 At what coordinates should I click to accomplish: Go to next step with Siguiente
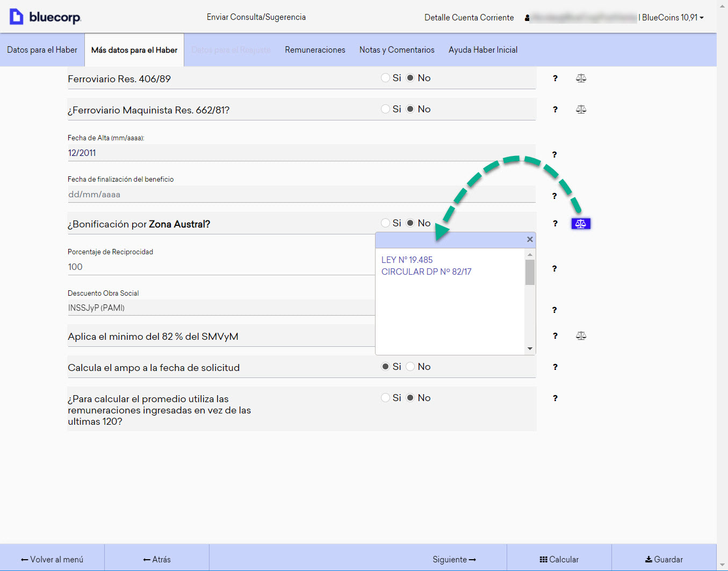(x=455, y=560)
